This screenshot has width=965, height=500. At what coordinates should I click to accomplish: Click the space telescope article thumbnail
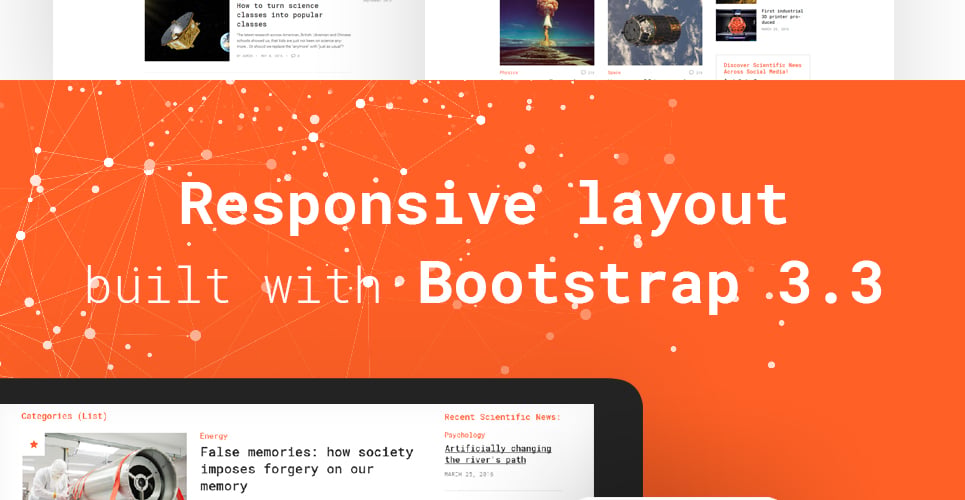coord(187,30)
